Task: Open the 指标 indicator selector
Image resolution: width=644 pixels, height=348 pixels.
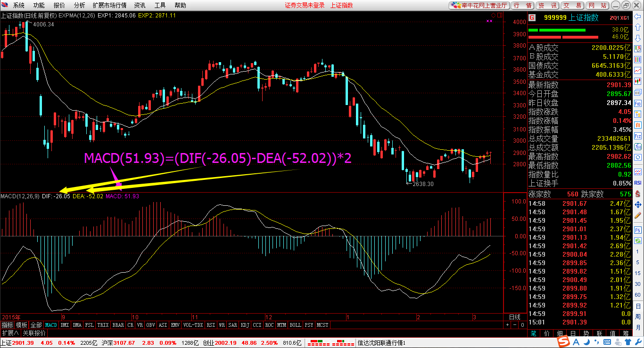Action: point(7,325)
